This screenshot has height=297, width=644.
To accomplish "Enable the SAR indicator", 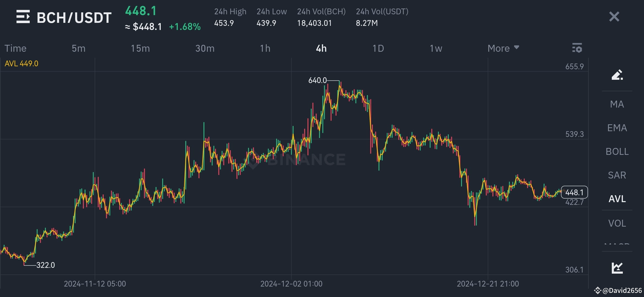I will pyautogui.click(x=617, y=175).
